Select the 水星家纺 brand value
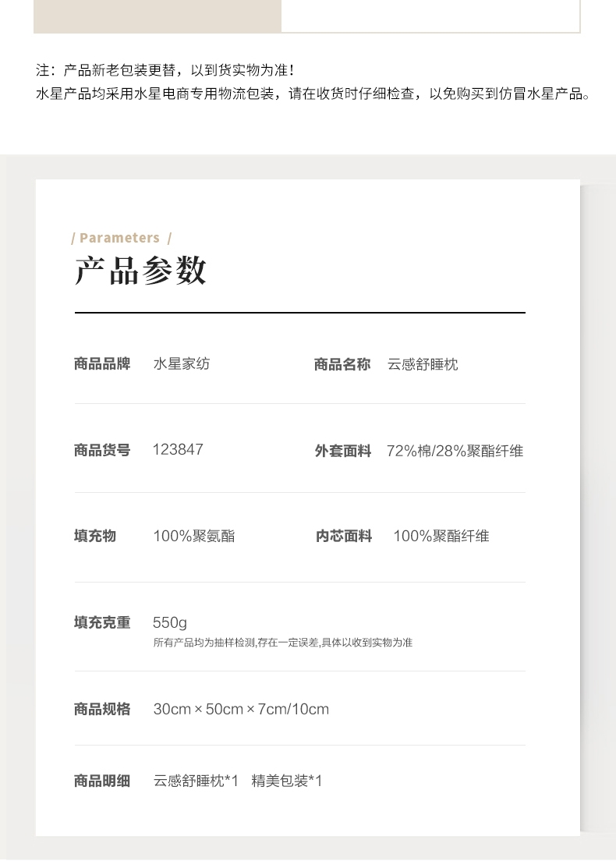This screenshot has height=868, width=616. [181, 364]
